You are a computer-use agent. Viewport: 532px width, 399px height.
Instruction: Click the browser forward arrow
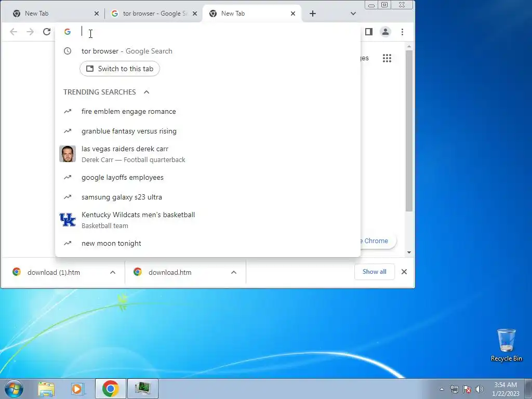click(x=30, y=32)
